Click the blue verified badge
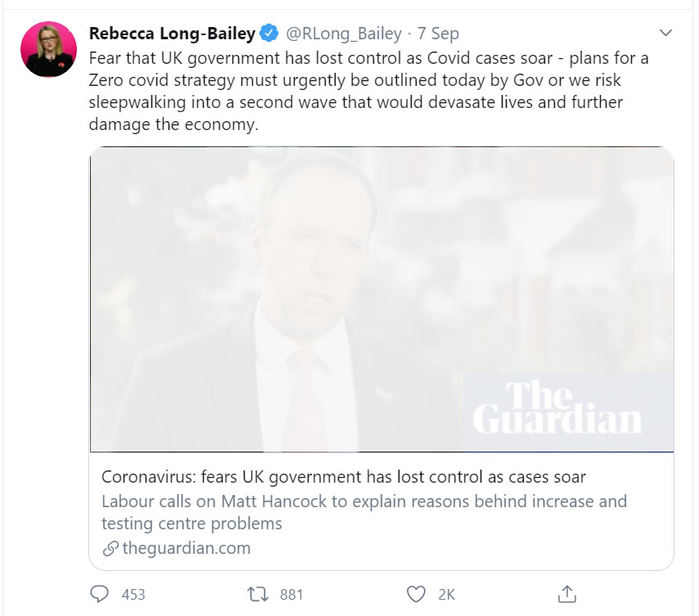 (x=269, y=34)
